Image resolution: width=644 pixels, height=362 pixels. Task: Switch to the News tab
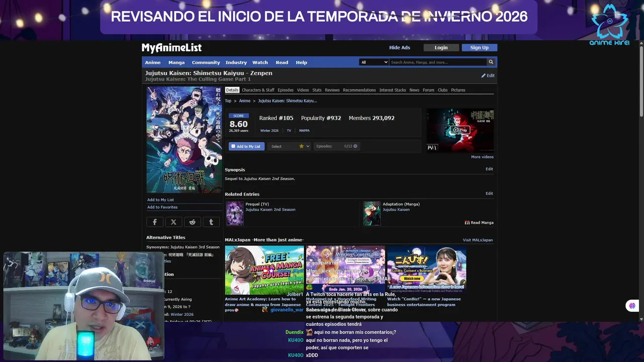coord(414,90)
